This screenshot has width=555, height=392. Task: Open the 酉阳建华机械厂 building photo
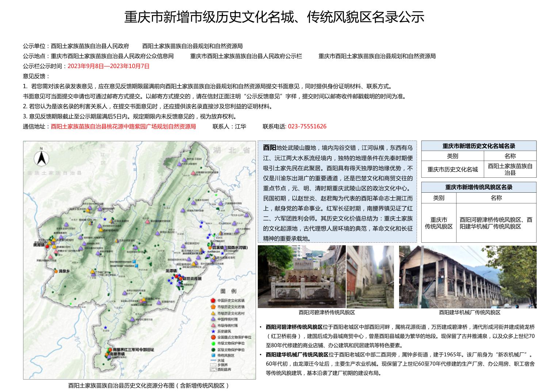coord(467,276)
